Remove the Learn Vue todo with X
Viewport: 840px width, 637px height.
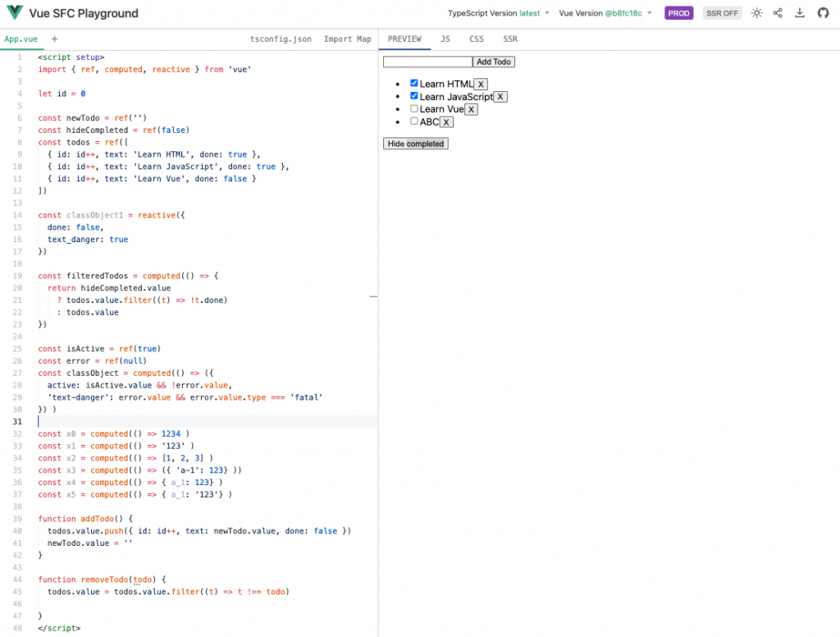coord(471,109)
